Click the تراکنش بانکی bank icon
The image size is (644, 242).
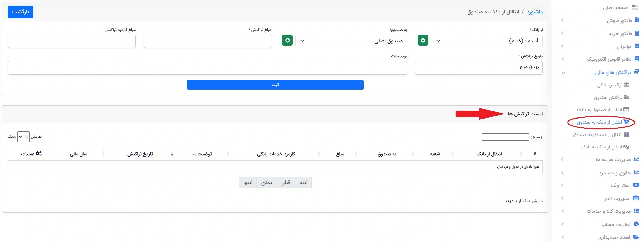(627, 85)
